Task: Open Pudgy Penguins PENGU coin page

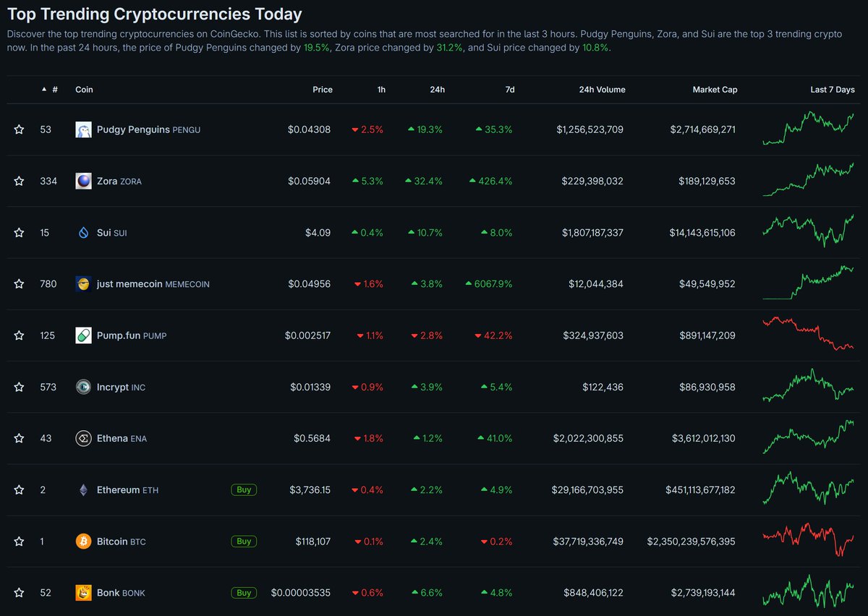Action: [148, 129]
